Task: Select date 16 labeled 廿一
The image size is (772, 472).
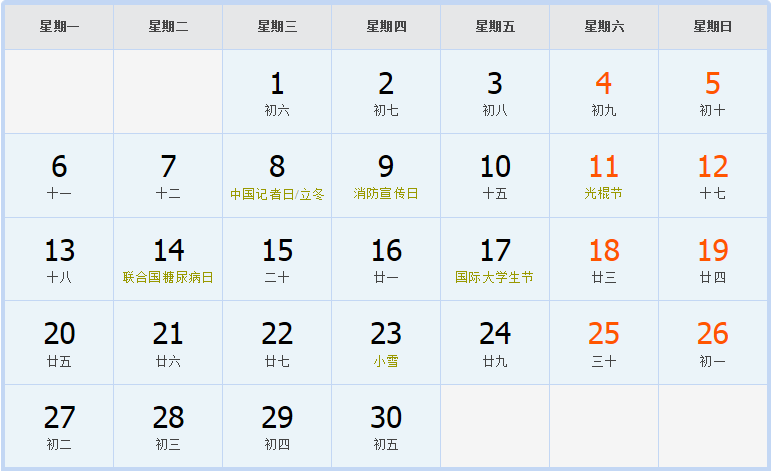Action: tap(386, 259)
